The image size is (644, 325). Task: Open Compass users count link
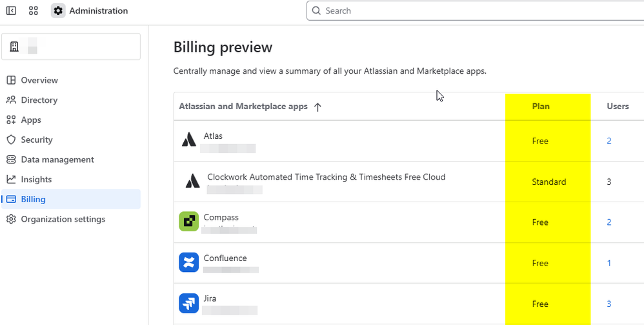(x=609, y=222)
